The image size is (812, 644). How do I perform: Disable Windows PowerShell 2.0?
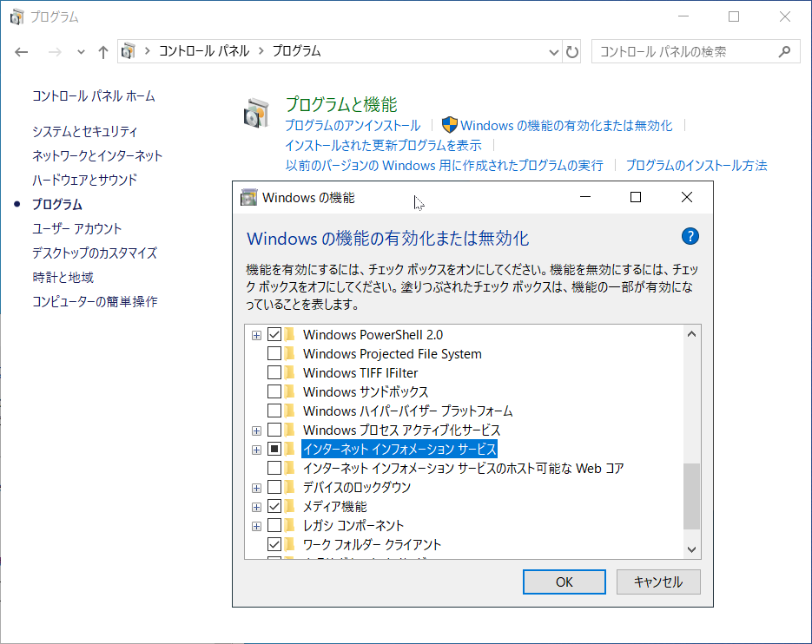point(274,333)
